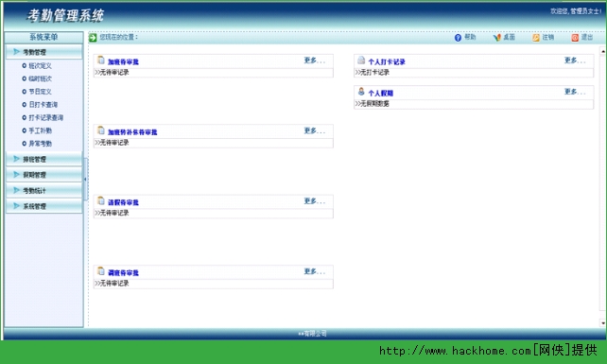Click 更多 link in 个人打卡记录 panel
This screenshot has width=607, height=364.
[575, 61]
